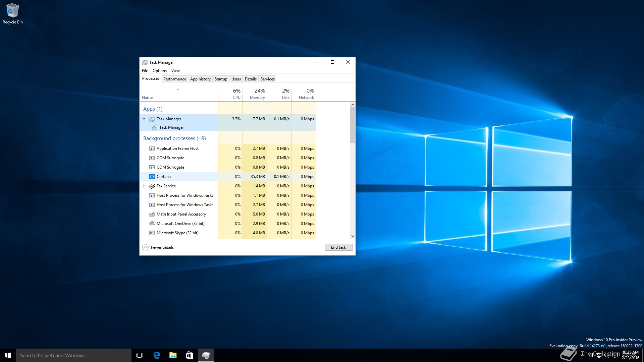Open the Windows Start button
This screenshot has height=362, width=644.
(x=8, y=355)
